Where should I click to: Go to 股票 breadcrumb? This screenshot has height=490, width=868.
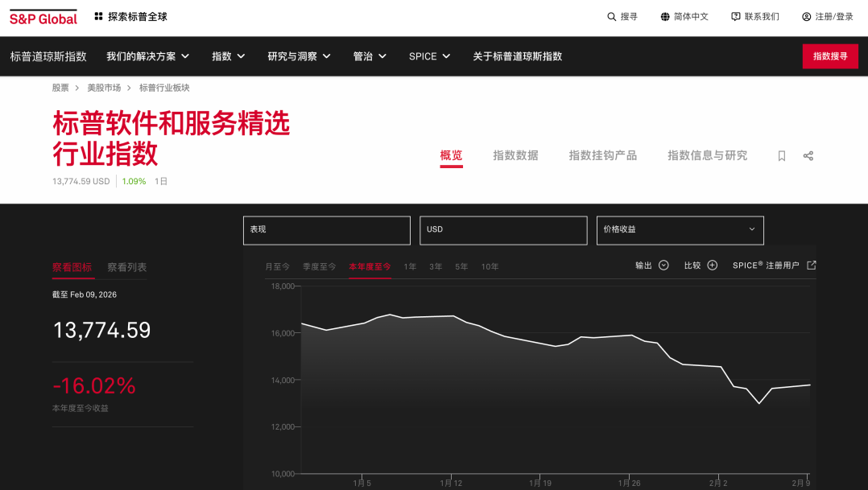pos(60,88)
